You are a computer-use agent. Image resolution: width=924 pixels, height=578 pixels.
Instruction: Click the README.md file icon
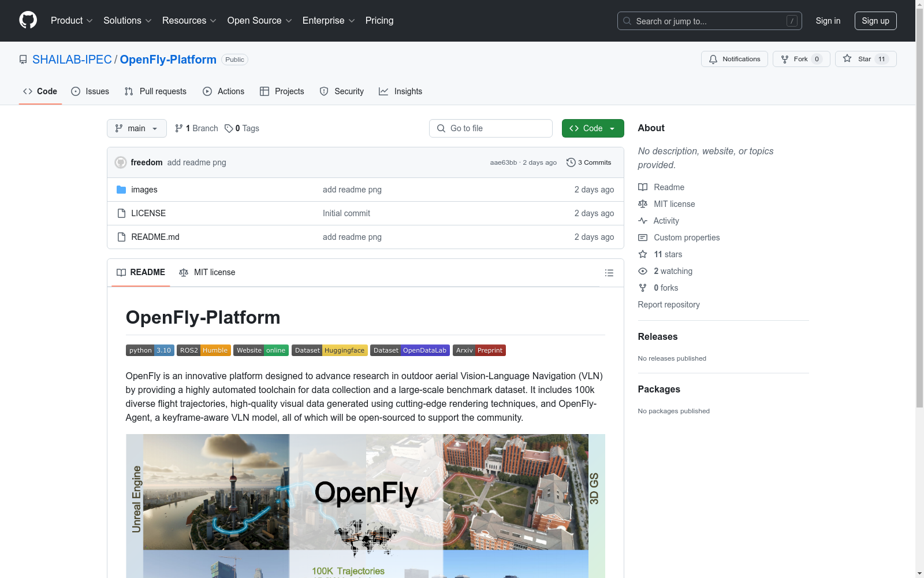pyautogui.click(x=121, y=237)
